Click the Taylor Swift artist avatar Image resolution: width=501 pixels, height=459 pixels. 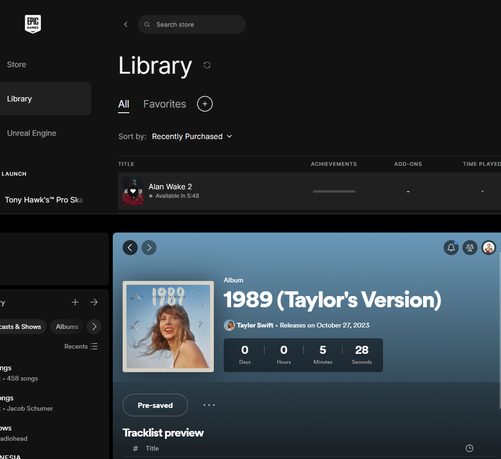point(229,325)
